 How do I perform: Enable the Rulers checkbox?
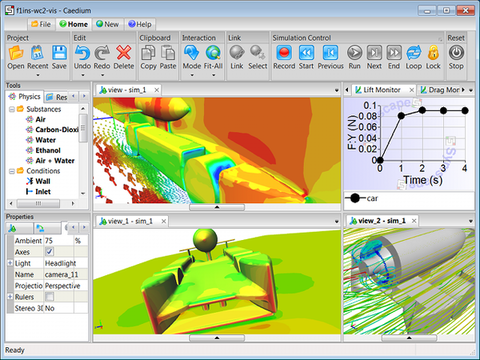[x=49, y=296]
